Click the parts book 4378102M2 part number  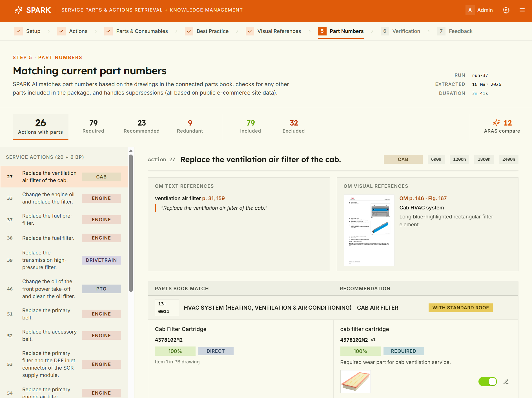(169, 340)
